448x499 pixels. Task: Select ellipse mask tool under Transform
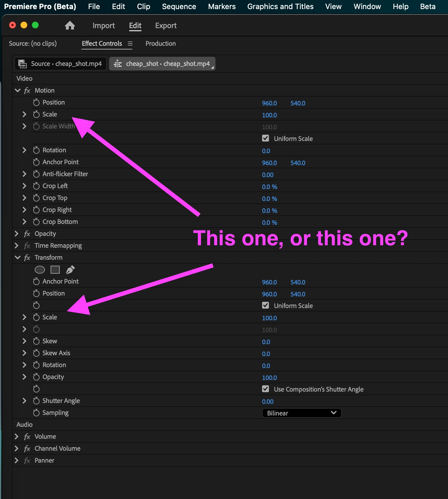[x=40, y=269]
